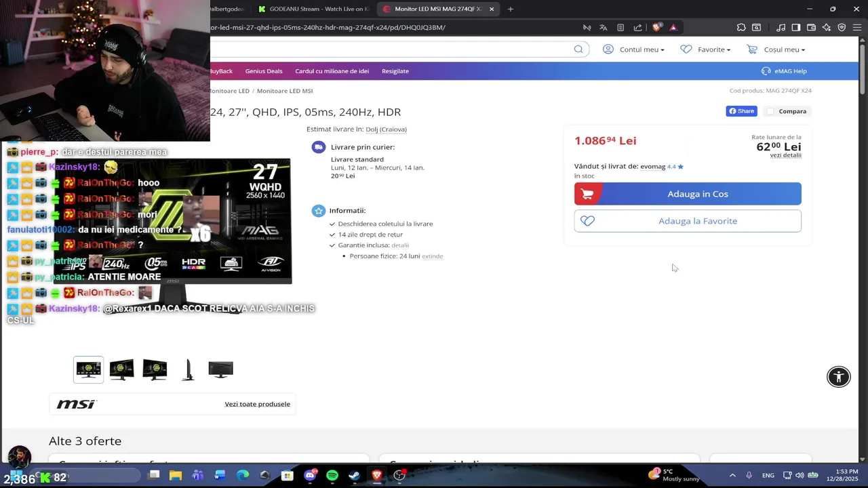
Task: Open 'vezi detalii' installment link
Action: [x=785, y=155]
